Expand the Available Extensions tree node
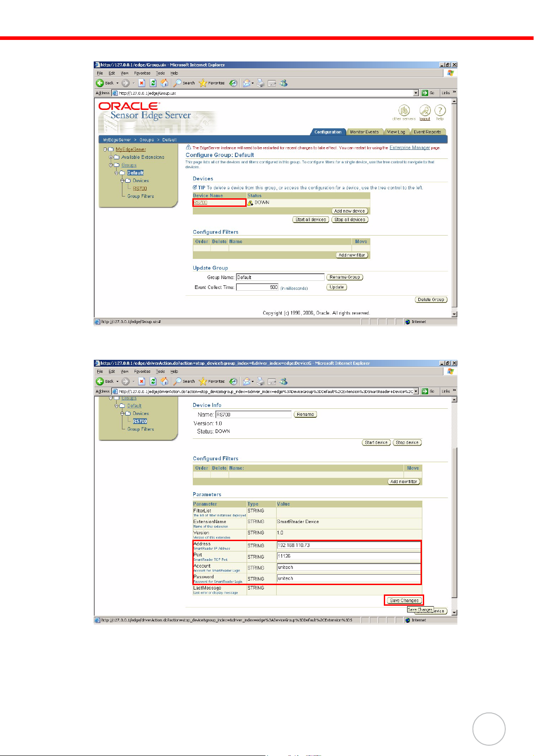This screenshot has height=756, width=534. tap(111, 157)
